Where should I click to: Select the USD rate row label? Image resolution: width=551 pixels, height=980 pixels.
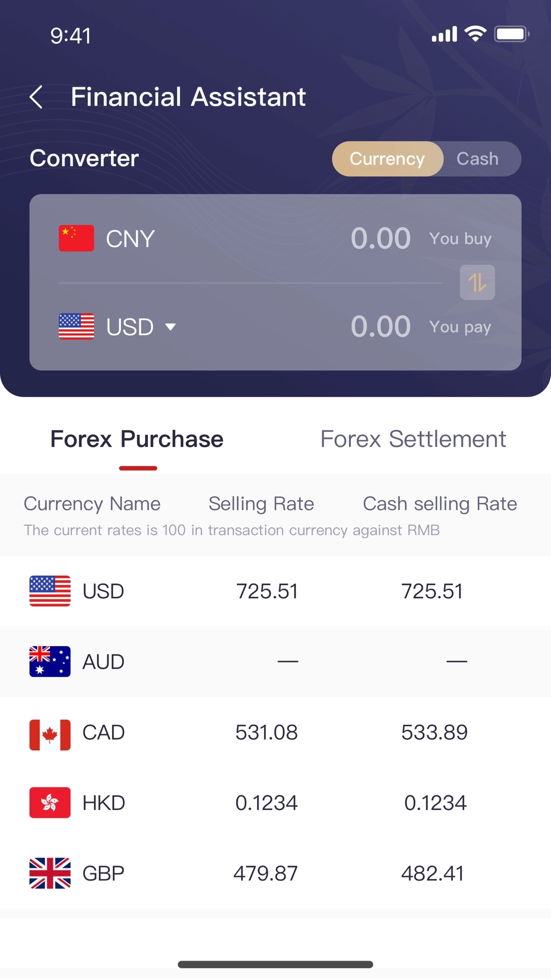[103, 591]
